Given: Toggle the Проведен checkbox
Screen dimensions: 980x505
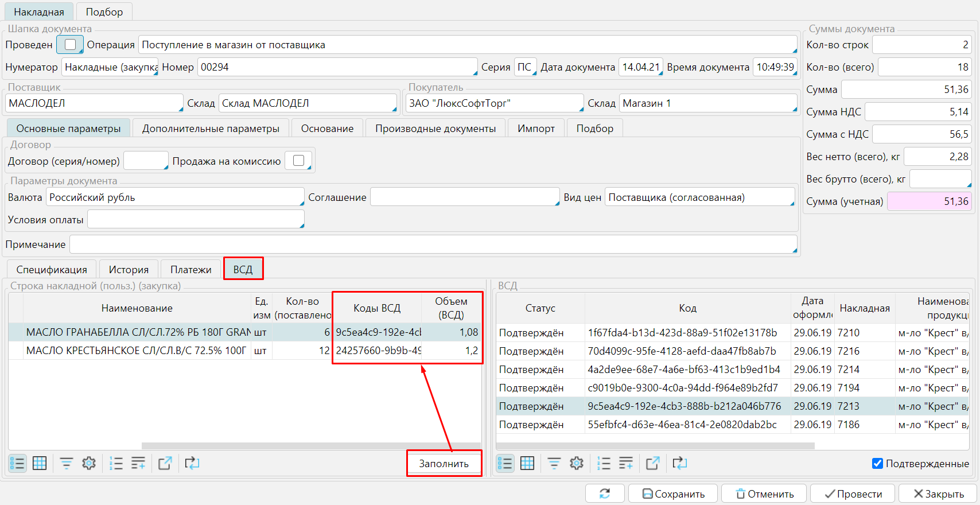Looking at the screenshot, I should 70,45.
